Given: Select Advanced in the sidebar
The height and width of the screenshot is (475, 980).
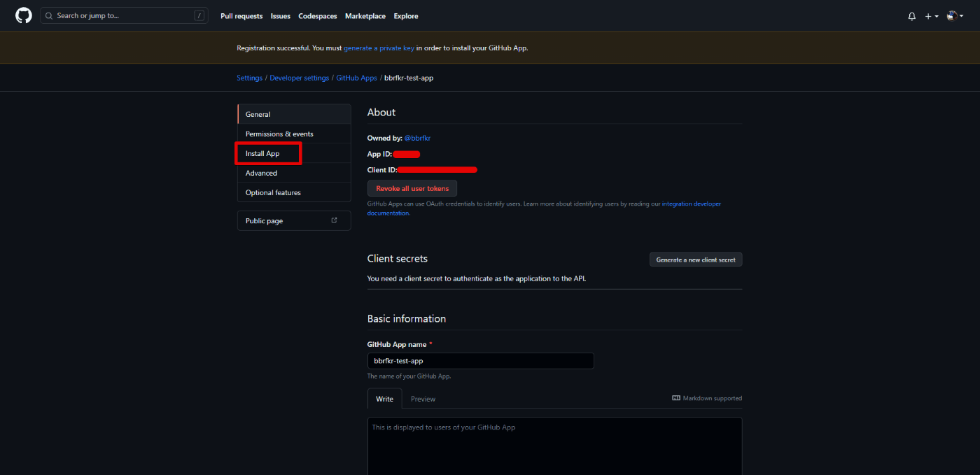Looking at the screenshot, I should coord(294,173).
